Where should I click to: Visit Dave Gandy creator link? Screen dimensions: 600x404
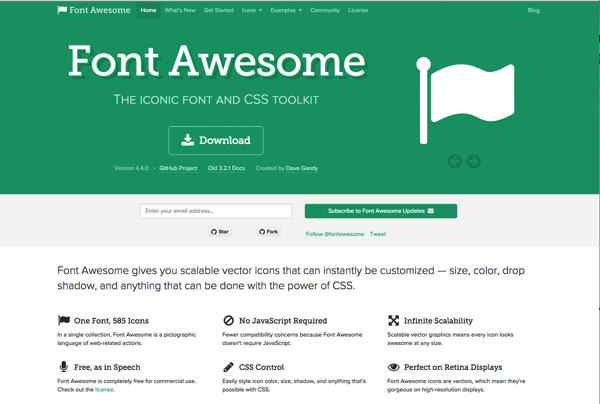pyautogui.click(x=302, y=168)
